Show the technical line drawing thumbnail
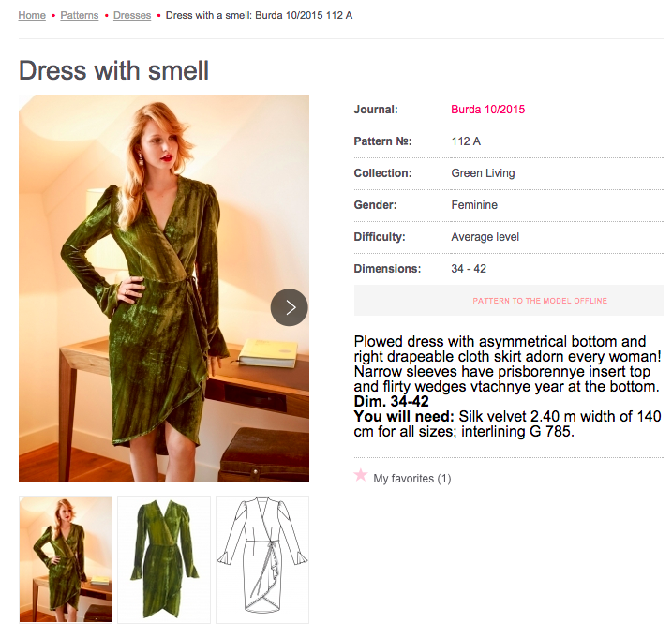Image resolution: width=672 pixels, height=638 pixels. [262, 558]
